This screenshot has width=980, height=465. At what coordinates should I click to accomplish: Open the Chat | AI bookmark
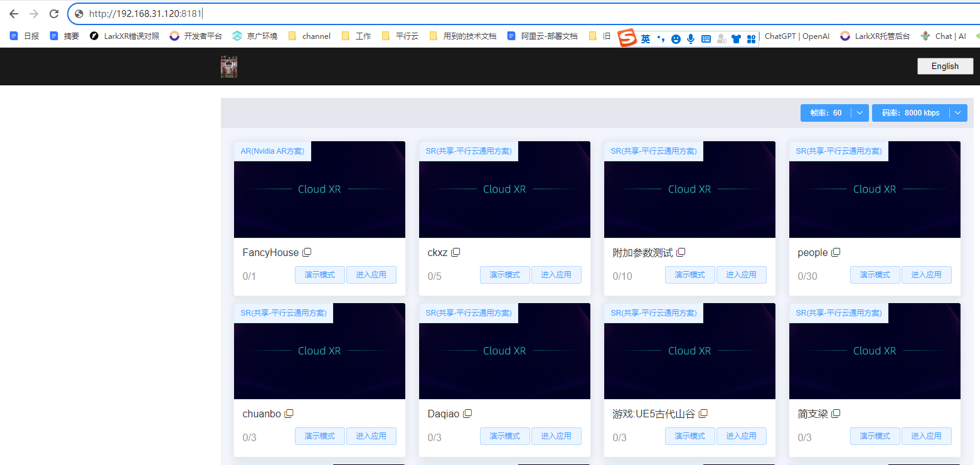click(x=943, y=36)
